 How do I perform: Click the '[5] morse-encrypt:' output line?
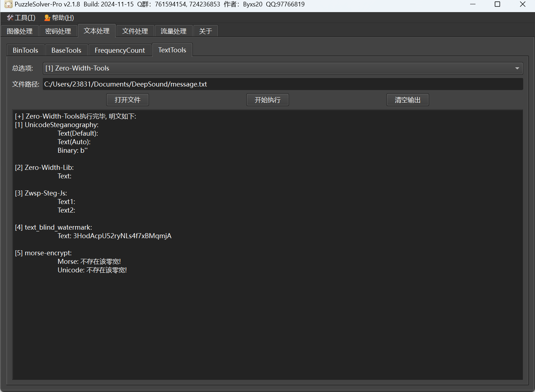coord(43,253)
